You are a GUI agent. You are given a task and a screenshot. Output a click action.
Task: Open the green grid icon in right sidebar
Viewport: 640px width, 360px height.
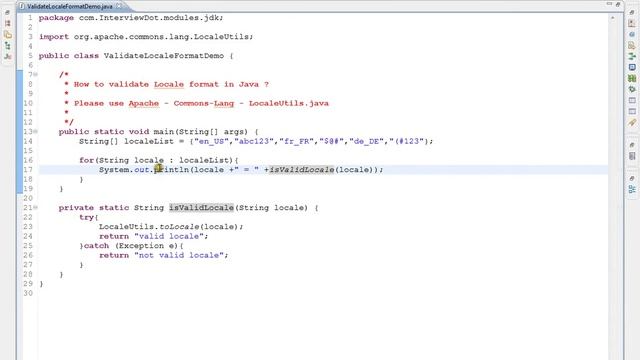click(632, 78)
